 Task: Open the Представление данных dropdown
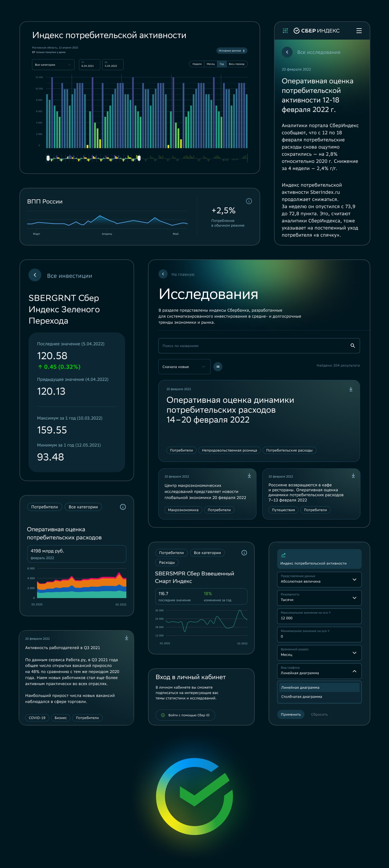pos(319,580)
